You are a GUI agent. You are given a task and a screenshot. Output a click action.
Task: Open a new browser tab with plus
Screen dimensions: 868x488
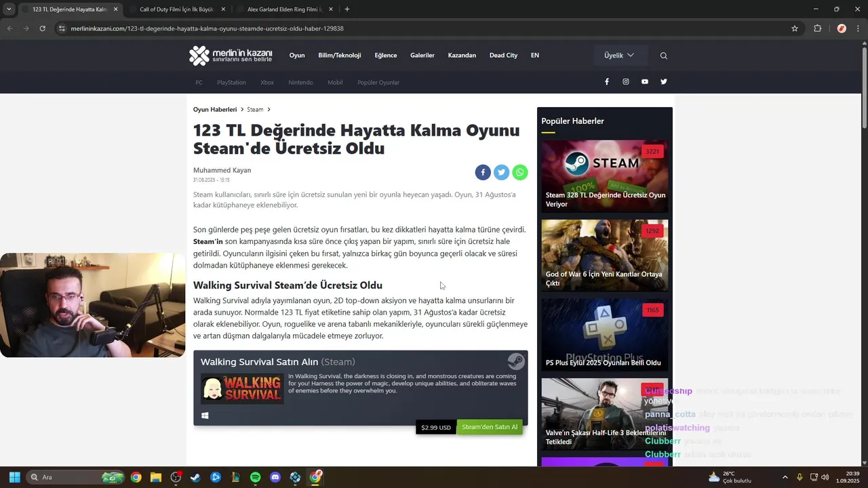coord(347,9)
